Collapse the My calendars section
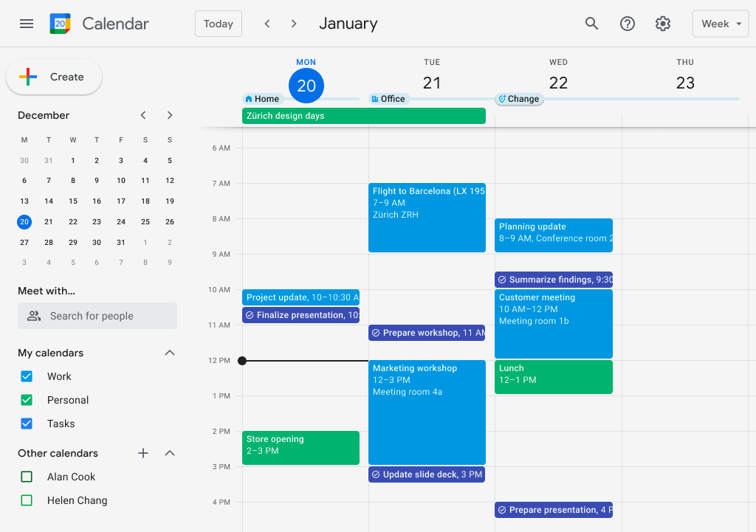Screen dimensions: 756x532 point(170,353)
